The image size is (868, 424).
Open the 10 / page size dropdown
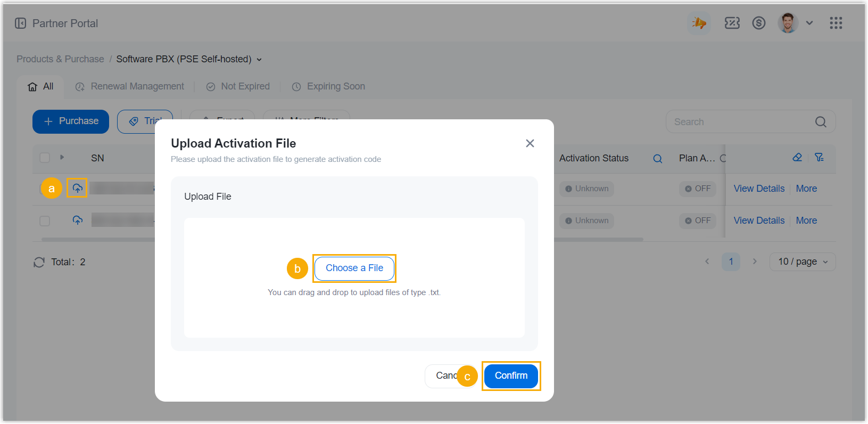tap(802, 262)
